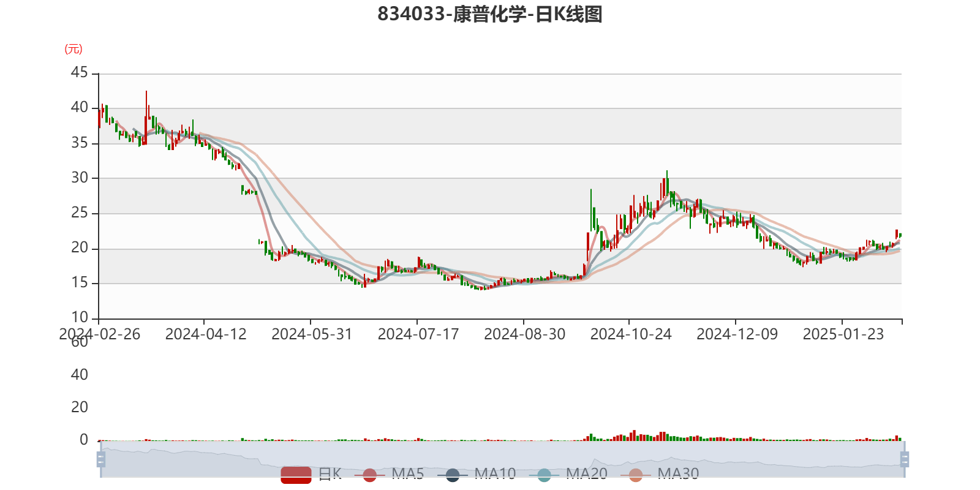Click the right data zoom handle

pyautogui.click(x=905, y=459)
